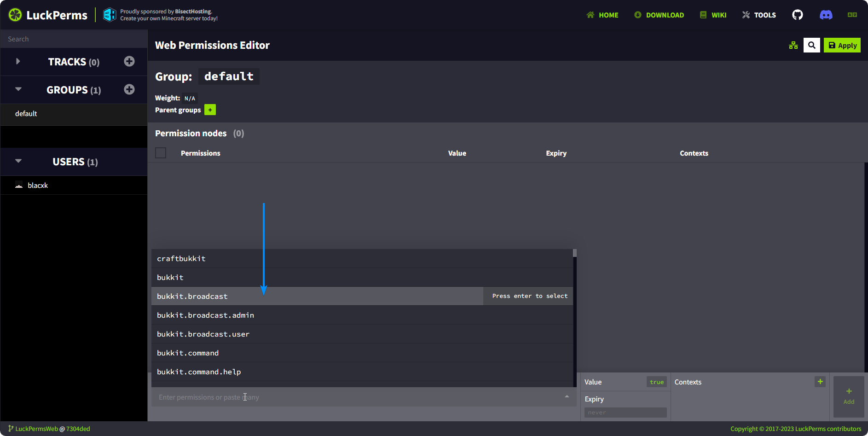This screenshot has width=868, height=436.
Task: Open the language translation icon
Action: tap(852, 15)
